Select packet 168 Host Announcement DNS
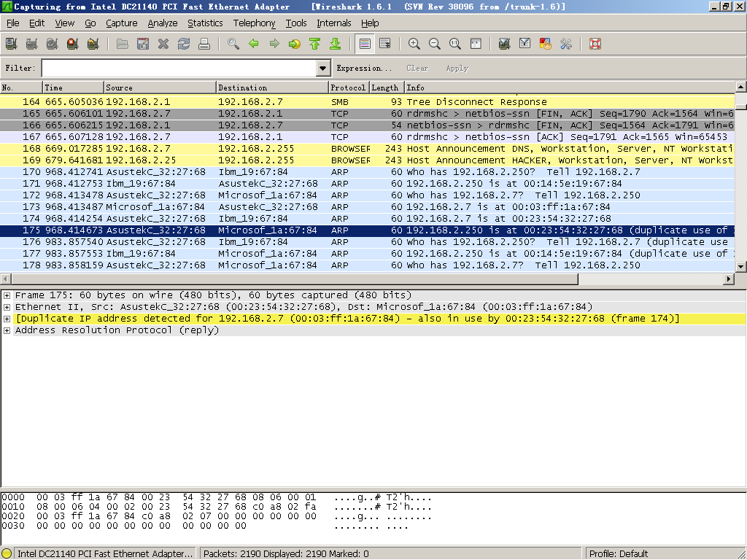This screenshot has width=747, height=560. click(x=368, y=149)
